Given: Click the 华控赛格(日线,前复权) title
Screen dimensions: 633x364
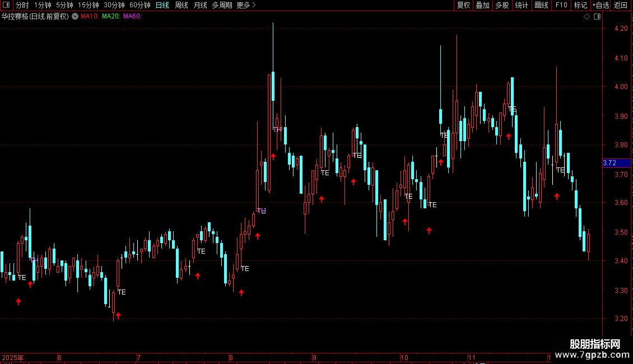Looking at the screenshot, I should tap(35, 17).
